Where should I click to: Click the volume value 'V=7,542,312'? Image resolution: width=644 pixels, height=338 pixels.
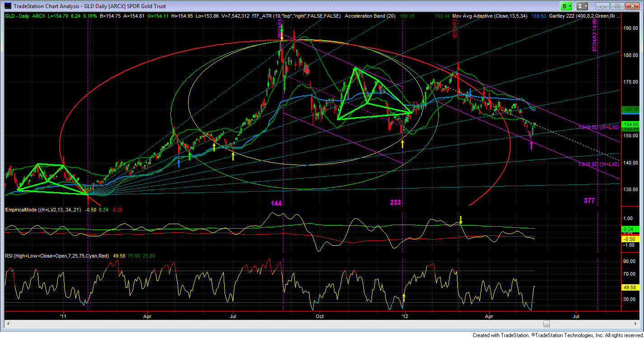pyautogui.click(x=236, y=16)
